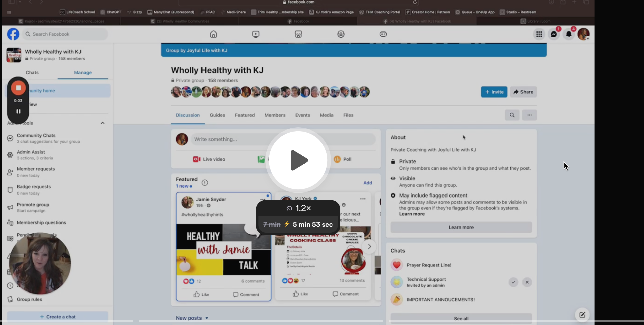The width and height of the screenshot is (644, 325).
Task: Open the Messenger chat icon
Action: pyautogui.click(x=554, y=34)
